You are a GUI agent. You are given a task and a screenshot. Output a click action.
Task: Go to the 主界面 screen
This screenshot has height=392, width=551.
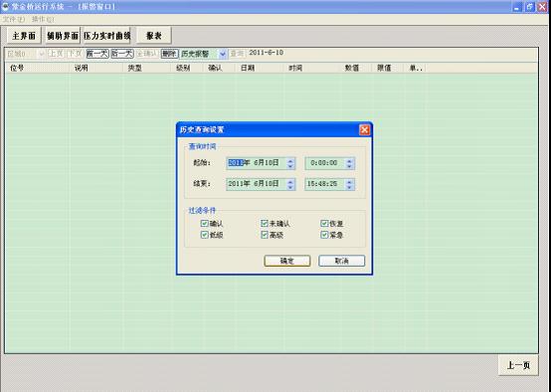[24, 36]
